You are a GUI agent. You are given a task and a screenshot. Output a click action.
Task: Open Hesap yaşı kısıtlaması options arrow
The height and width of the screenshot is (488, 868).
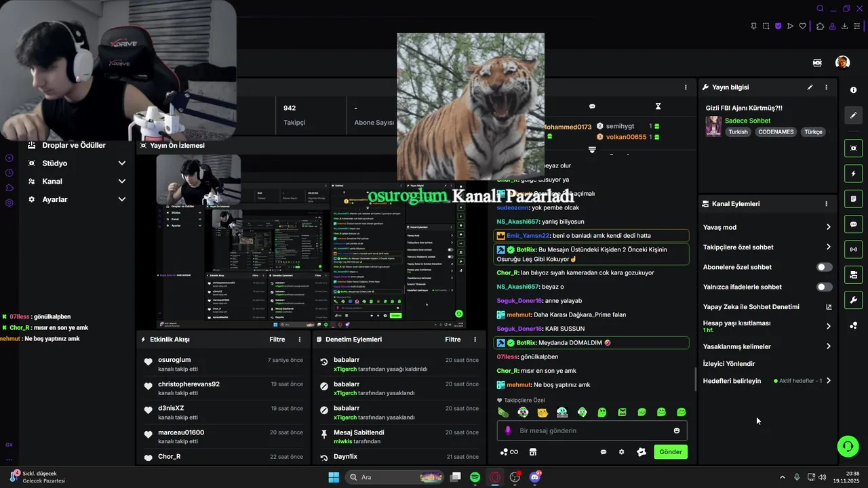point(829,326)
